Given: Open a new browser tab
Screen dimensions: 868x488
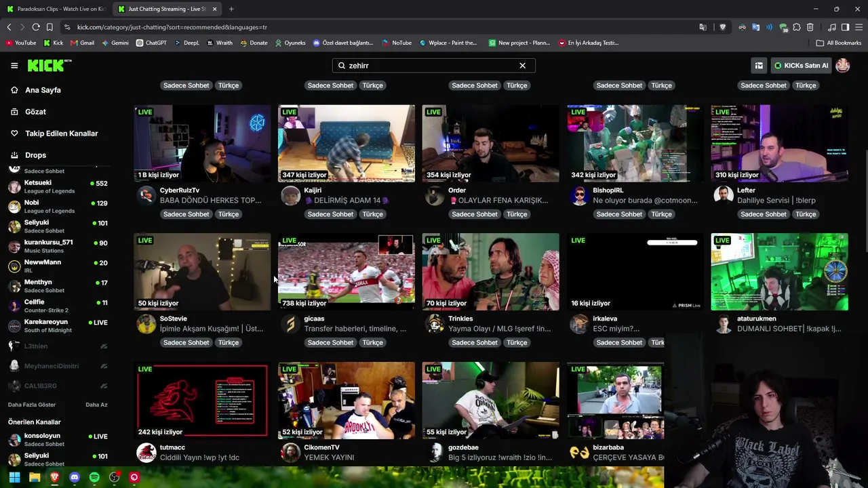Looking at the screenshot, I should [x=231, y=9].
